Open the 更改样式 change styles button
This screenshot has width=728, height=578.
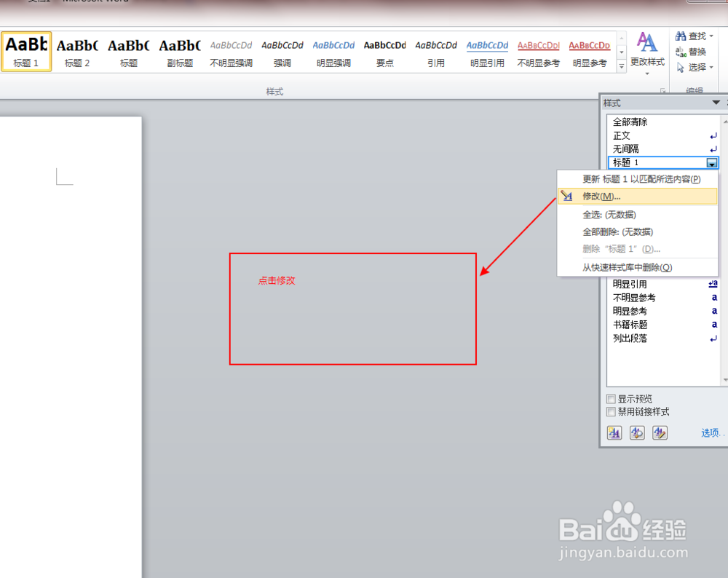[647, 53]
